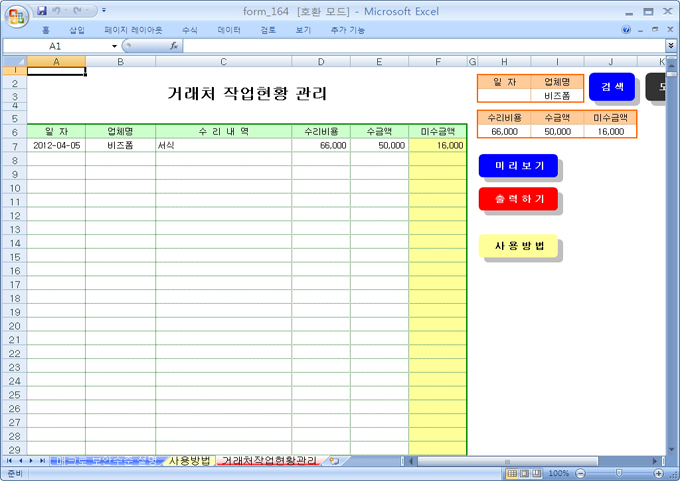Expand the formula bar
This screenshot has width=680, height=481.
[x=671, y=46]
